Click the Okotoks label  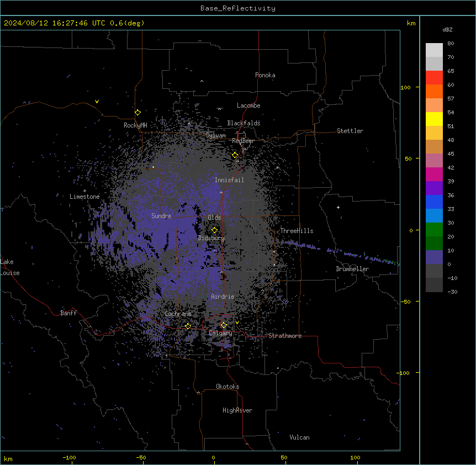coord(228,387)
